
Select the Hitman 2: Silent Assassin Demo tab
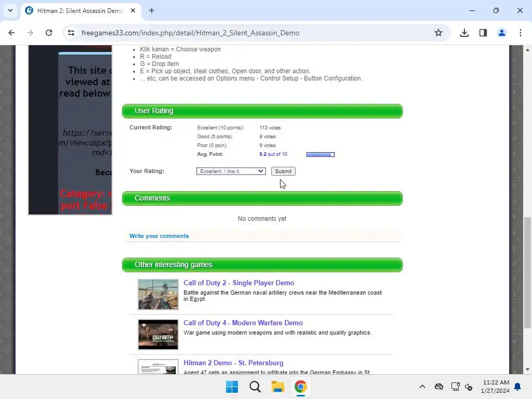[81, 10]
